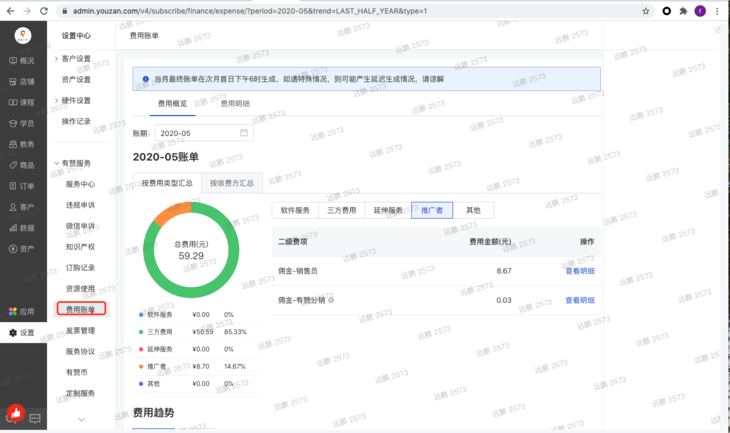
Task: Select the 三方费用 fee type filter
Action: click(x=342, y=211)
